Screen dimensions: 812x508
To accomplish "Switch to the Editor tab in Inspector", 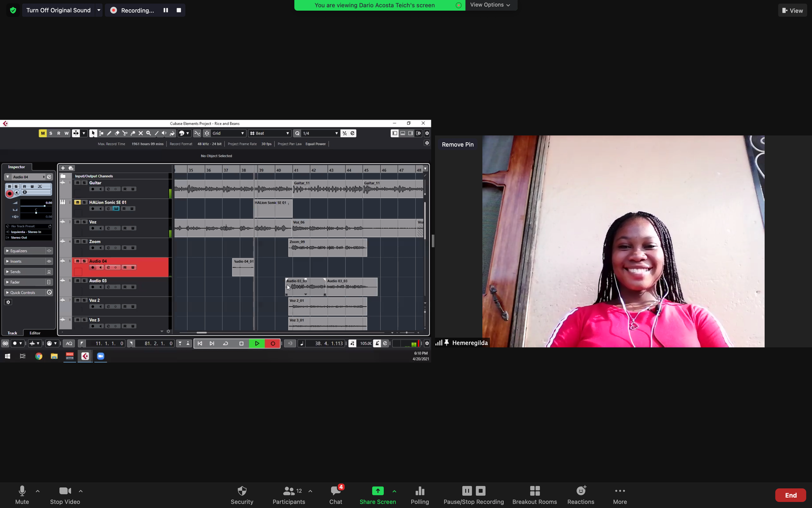I will pyautogui.click(x=35, y=333).
